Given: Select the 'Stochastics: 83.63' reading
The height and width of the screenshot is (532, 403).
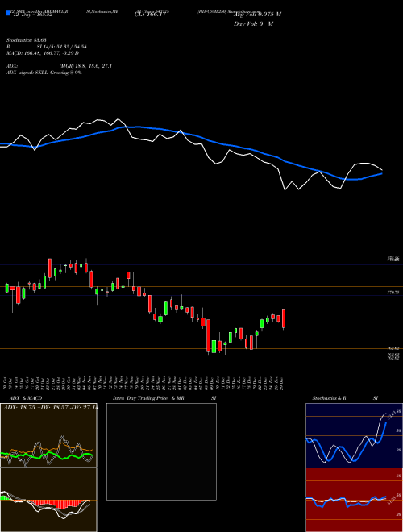Looking at the screenshot, I should 26,40.
